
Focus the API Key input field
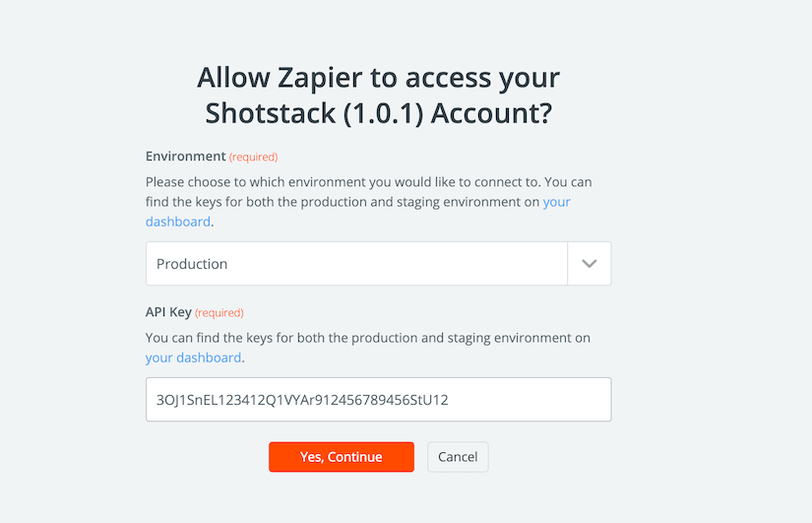[379, 399]
